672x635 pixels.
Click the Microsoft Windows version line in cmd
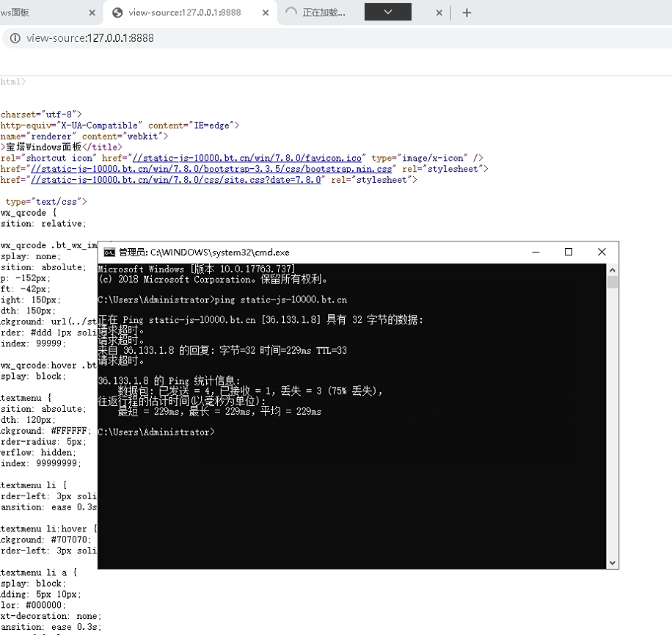point(197,269)
